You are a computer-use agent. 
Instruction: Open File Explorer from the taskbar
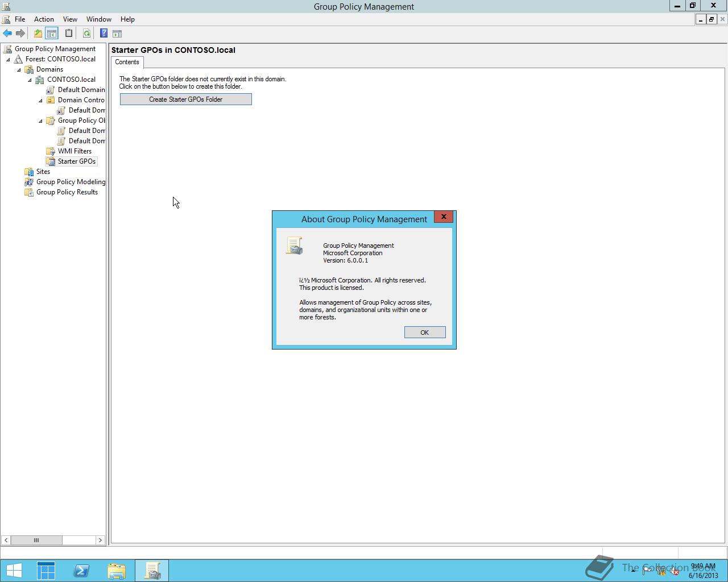click(117, 571)
